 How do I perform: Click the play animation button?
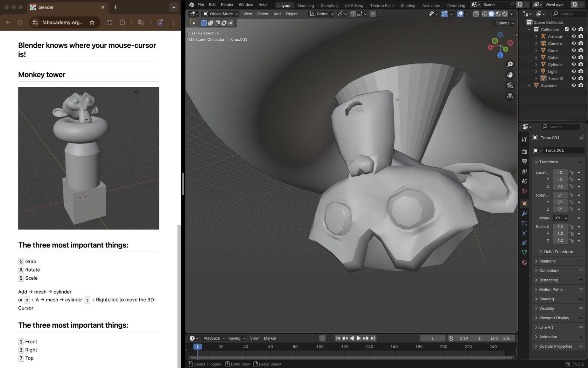(x=359, y=338)
